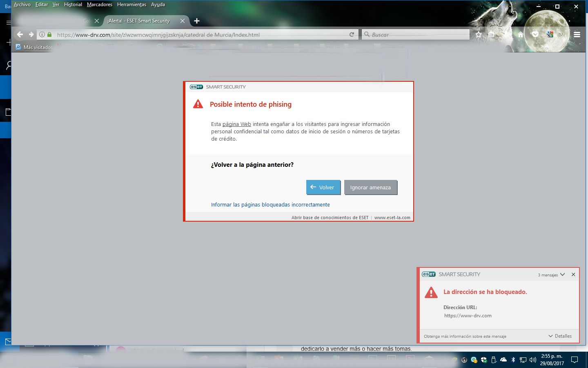Screen dimensions: 588x368
Task: Close the ESET notification popup
Action: (573, 274)
